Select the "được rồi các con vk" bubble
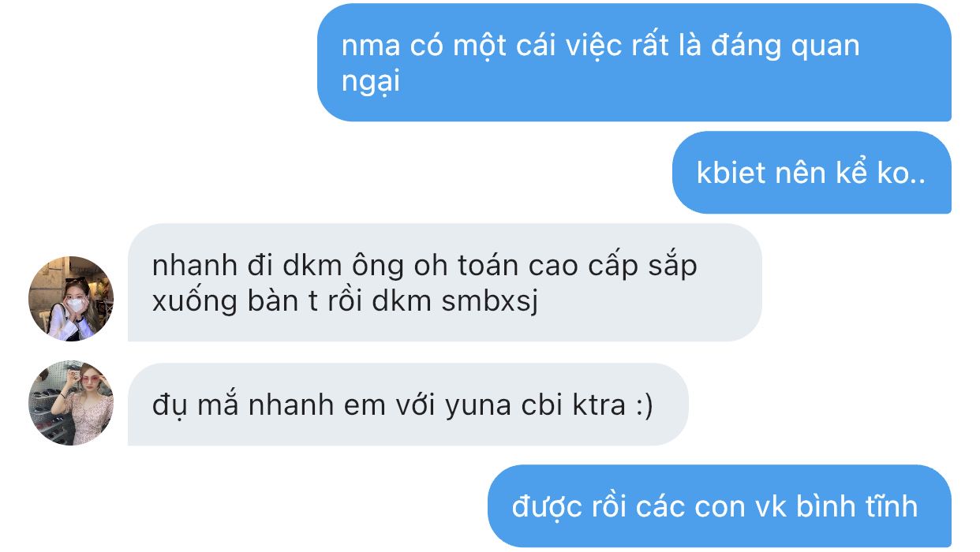This screenshot has width=980, height=552. point(720,505)
